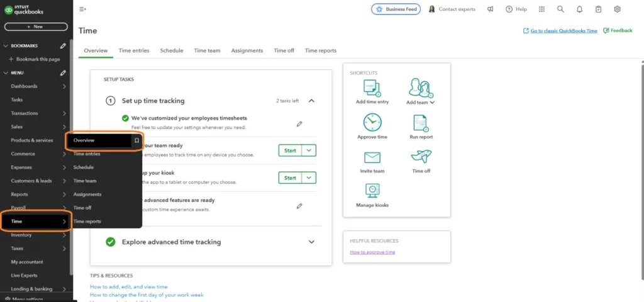Open the clipboard tasks icon

(599, 9)
